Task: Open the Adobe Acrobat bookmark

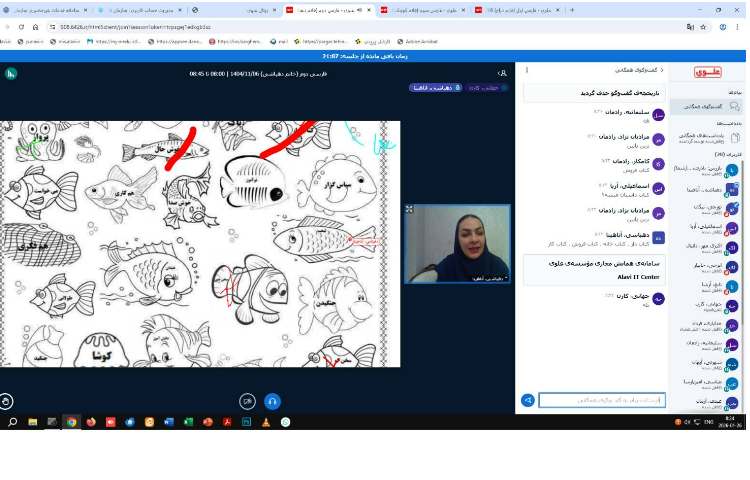Action: point(417,42)
